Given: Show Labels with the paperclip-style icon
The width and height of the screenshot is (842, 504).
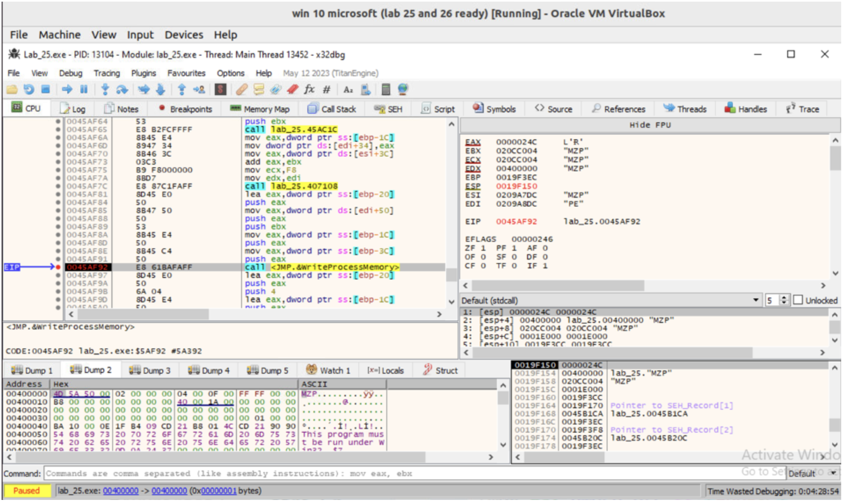Looking at the screenshot, I should [275, 89].
